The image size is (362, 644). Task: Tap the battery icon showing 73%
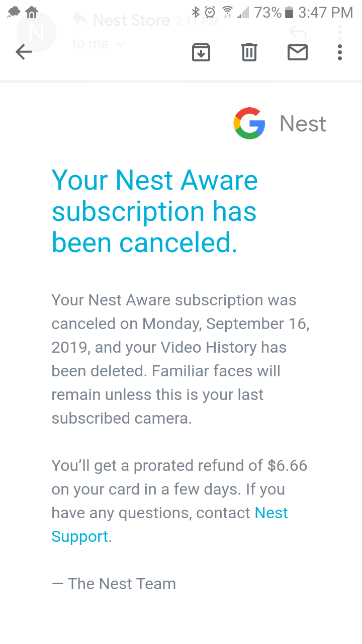[289, 12]
